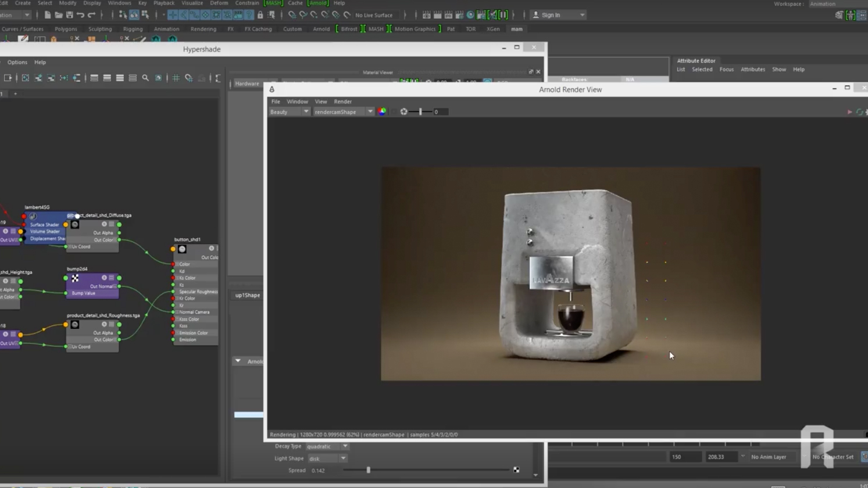Toggle the grid icon in Hypershade toolbar
868x488 pixels.
[x=176, y=78]
